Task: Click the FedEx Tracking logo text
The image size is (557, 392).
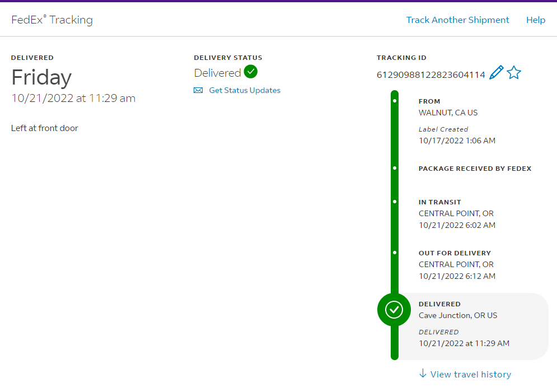Action: tap(52, 20)
